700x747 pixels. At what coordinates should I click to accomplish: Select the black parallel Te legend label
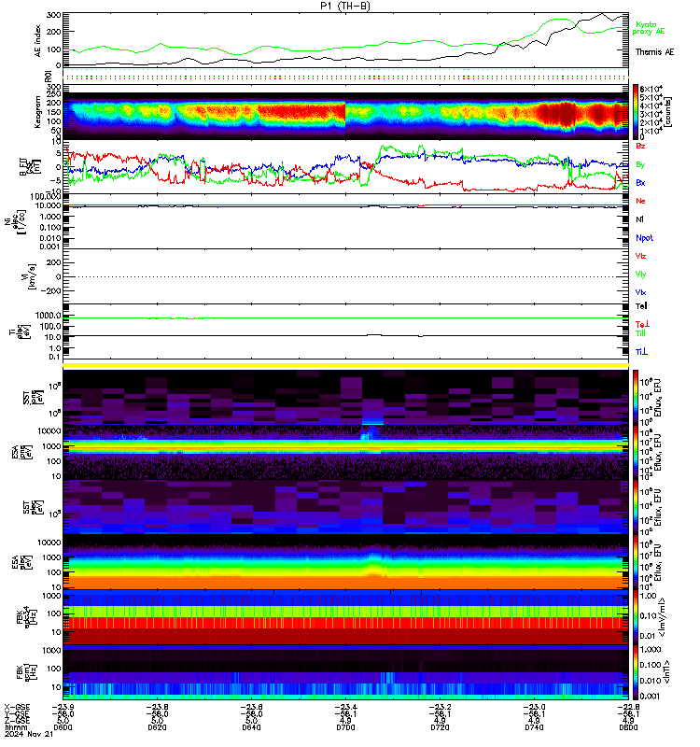[641, 306]
